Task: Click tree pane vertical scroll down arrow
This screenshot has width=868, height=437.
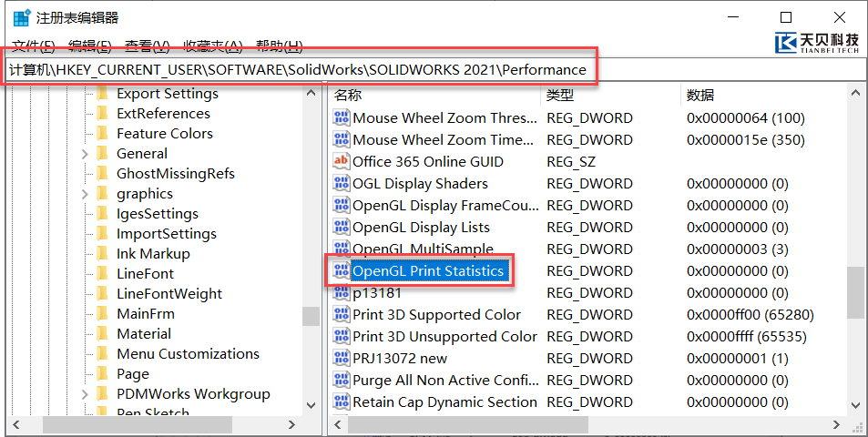Action: (x=311, y=405)
